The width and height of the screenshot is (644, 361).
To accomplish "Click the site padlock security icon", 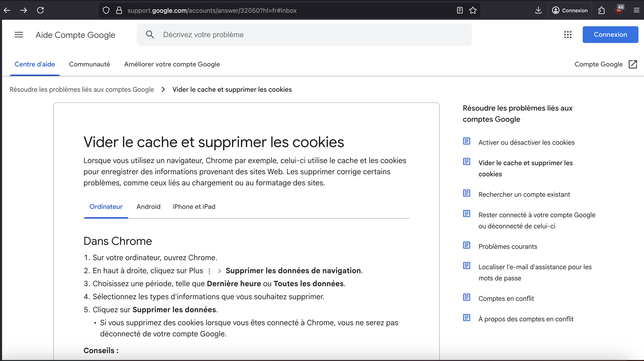I will tap(119, 10).
